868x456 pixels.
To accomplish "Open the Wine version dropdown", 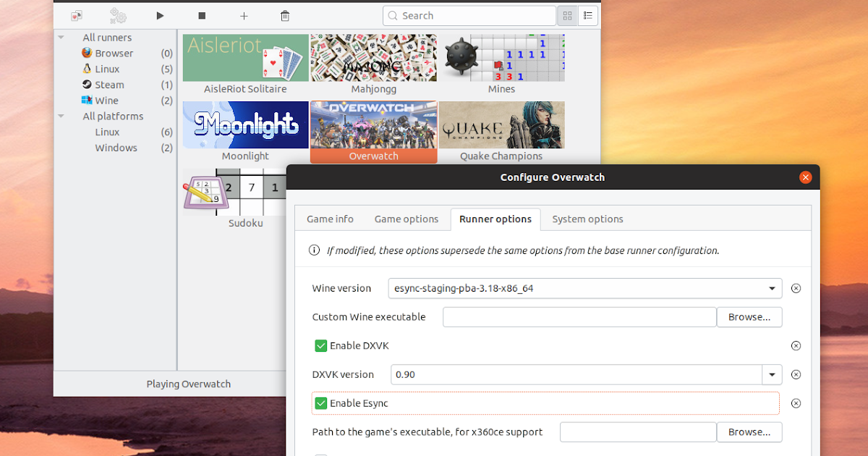I will [585, 288].
